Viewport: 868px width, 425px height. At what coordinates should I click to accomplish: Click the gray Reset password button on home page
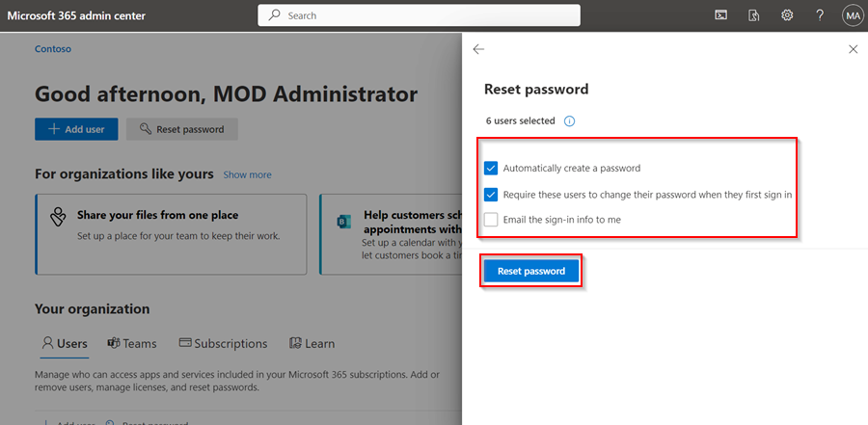[x=182, y=129]
